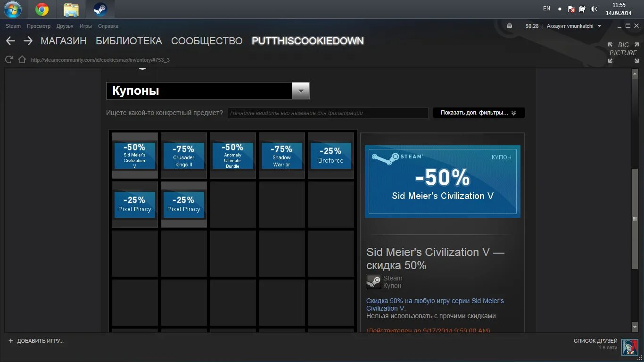Go to the home page icon
This screenshot has height=362, width=644.
click(x=22, y=59)
